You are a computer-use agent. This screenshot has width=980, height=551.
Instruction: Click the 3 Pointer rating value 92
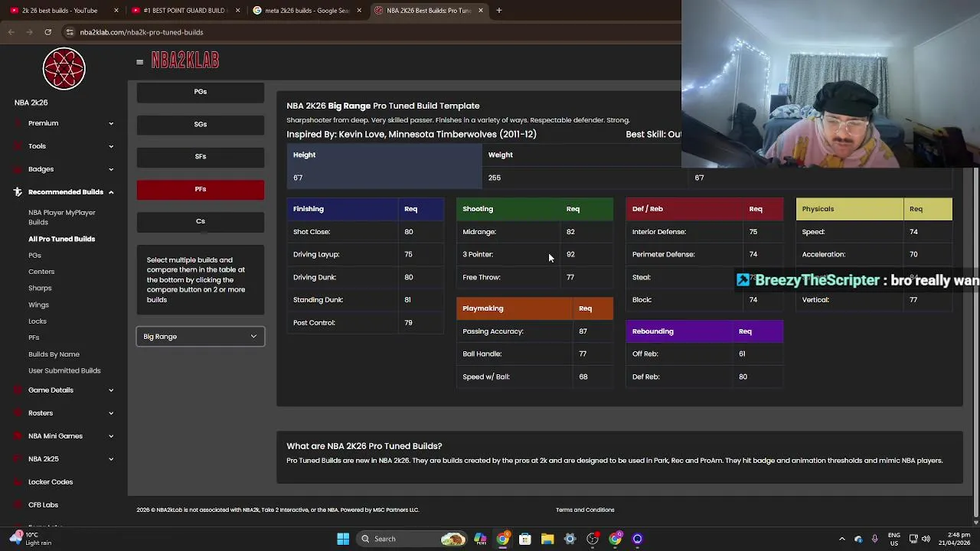(570, 254)
